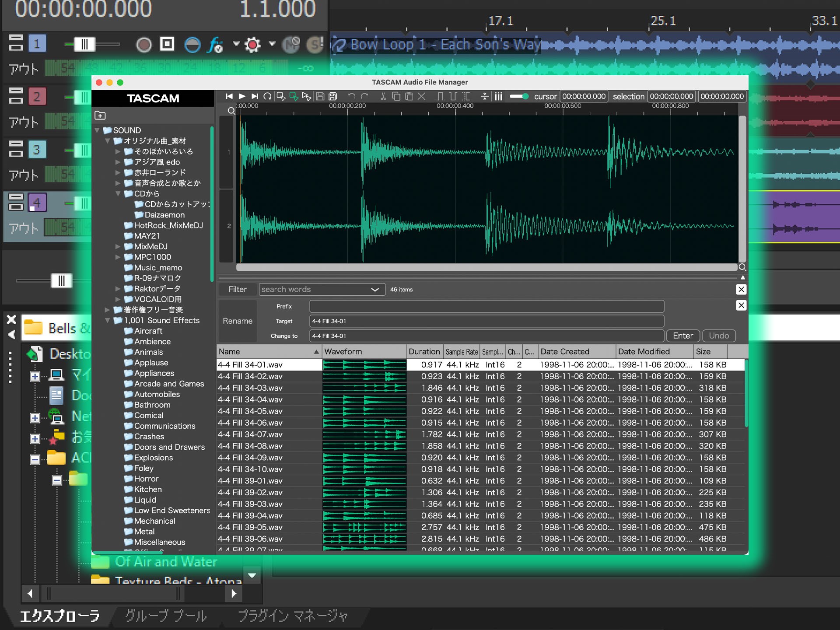Viewport: 840px width, 630px height.
Task: Toggle the loop playback icon
Action: (268, 96)
